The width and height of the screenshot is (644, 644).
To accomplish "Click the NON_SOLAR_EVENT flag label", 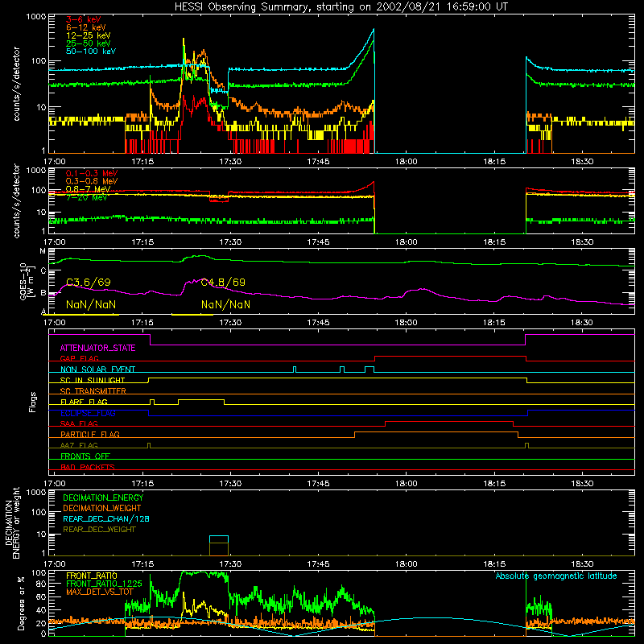I will pos(97,369).
